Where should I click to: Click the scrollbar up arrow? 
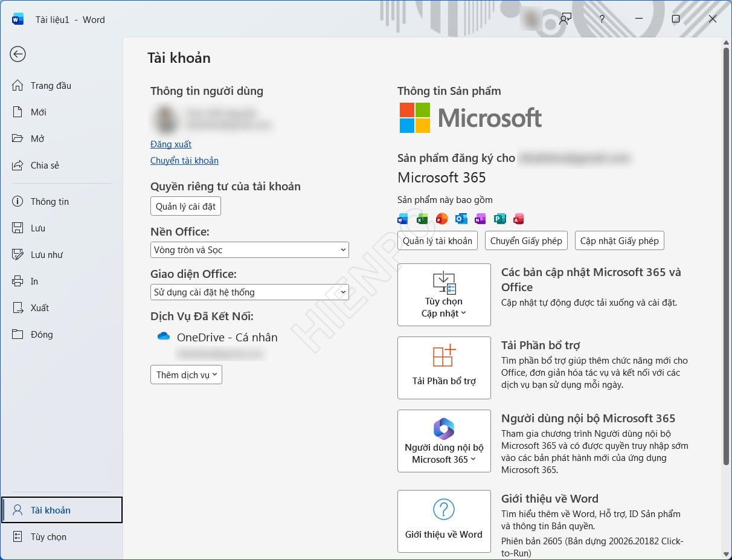726,42
